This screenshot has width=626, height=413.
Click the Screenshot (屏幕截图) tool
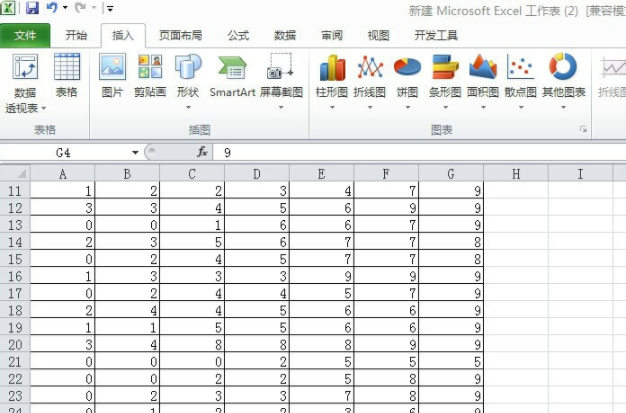(x=281, y=82)
